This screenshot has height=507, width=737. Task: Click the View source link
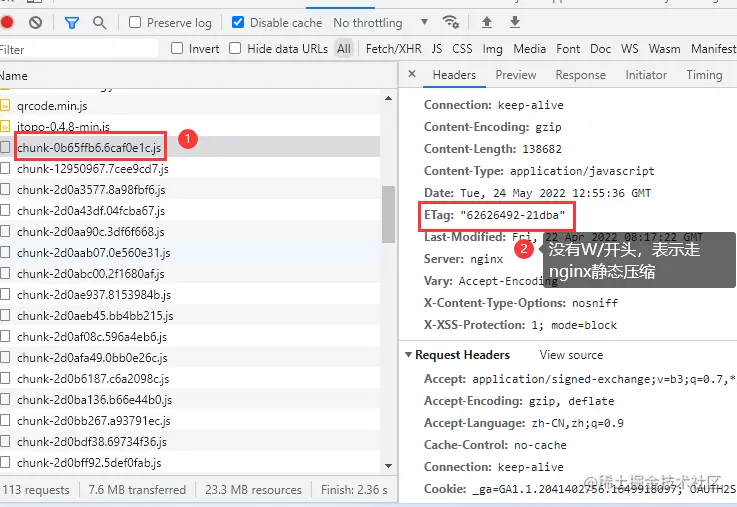tap(571, 355)
